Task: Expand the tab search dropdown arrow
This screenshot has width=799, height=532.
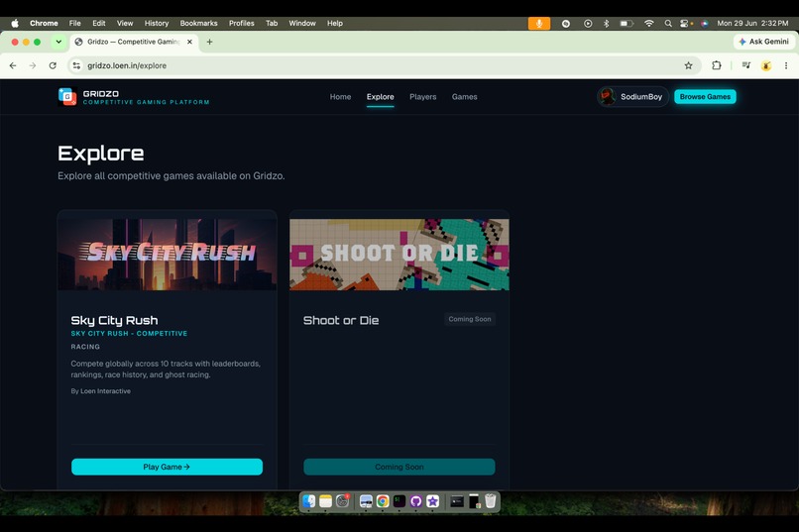Action: (x=58, y=42)
